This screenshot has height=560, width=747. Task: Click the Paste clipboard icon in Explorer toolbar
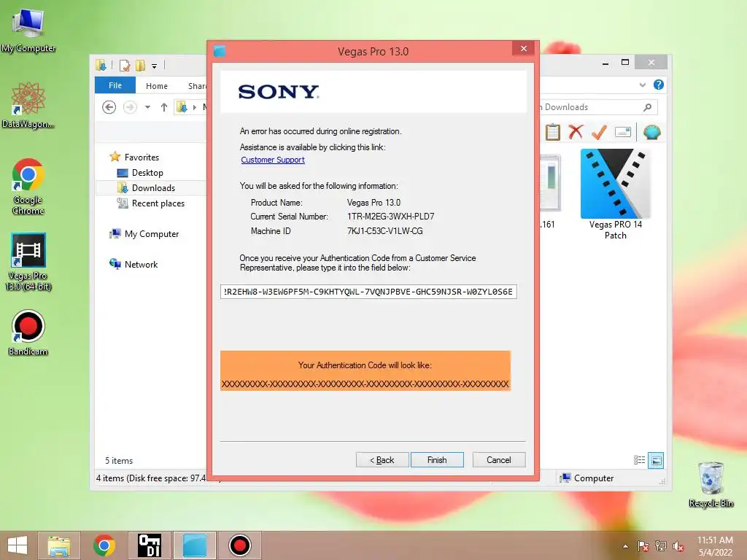[x=553, y=132]
